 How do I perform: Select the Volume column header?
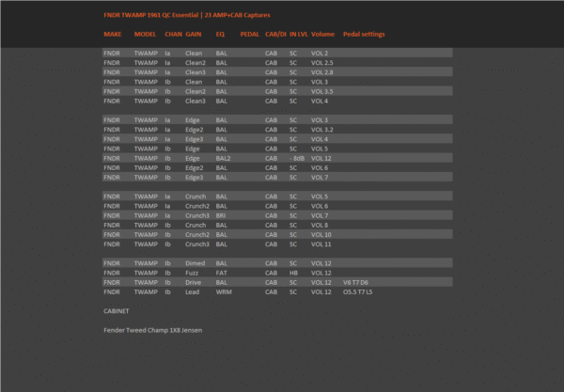pos(323,35)
